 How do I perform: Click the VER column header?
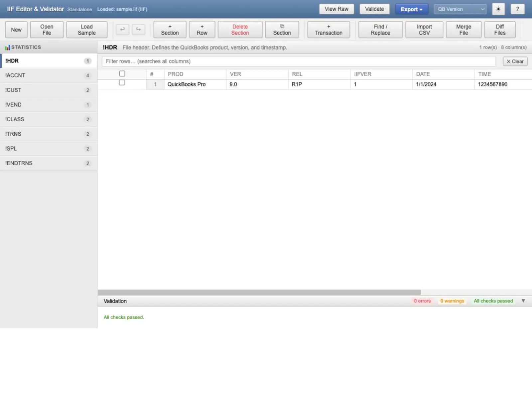tap(257, 74)
